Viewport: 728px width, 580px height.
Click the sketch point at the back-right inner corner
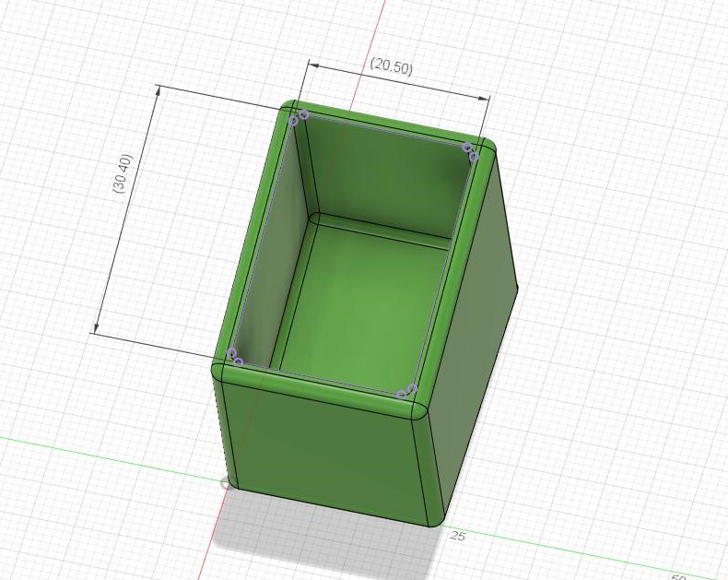(x=470, y=152)
